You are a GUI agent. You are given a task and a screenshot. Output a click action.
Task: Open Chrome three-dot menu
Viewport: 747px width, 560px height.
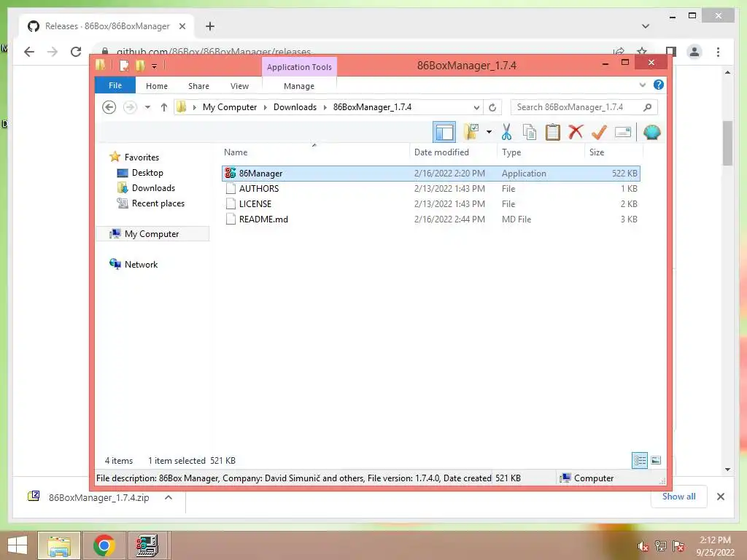pyautogui.click(x=718, y=52)
